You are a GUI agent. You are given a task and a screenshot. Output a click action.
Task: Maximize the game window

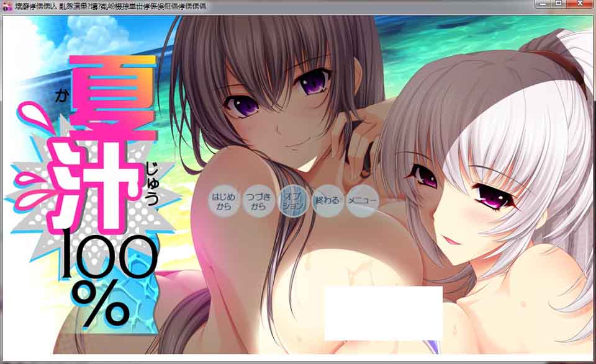pos(558,4)
